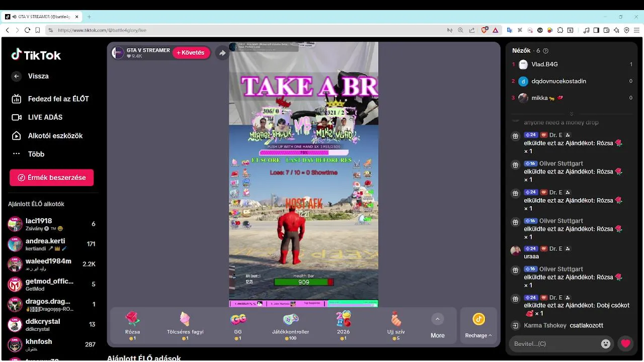
Task: Open dragos.drag... live stream
Action: (x=51, y=305)
